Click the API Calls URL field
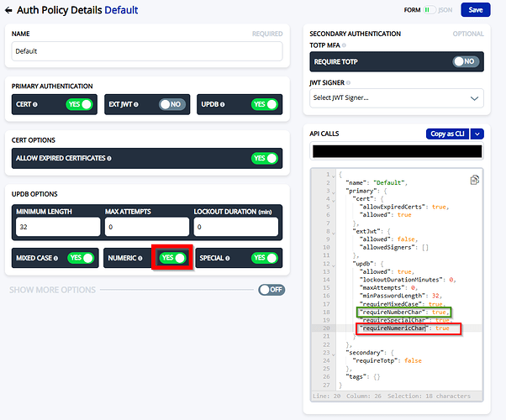The image size is (506, 420). pyautogui.click(x=397, y=151)
